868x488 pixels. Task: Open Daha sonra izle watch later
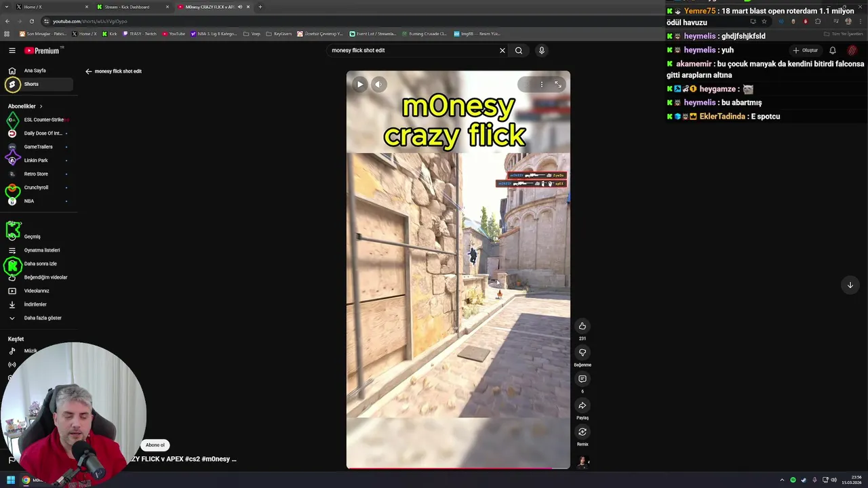(37, 264)
